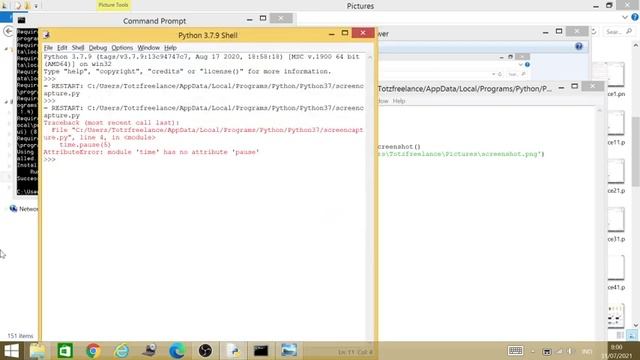Go back in the Pictures explorer window
Viewport: 640px width, 360px height.
[8, 31]
